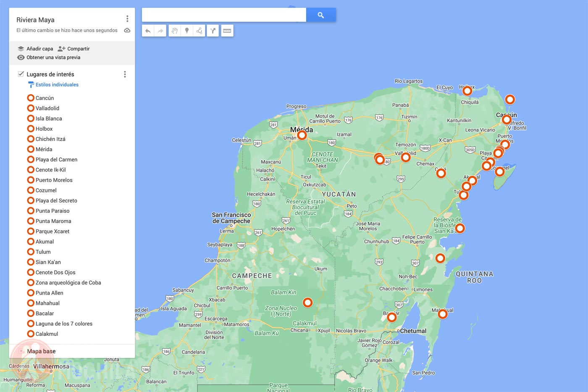The height and width of the screenshot is (392, 588).
Task: Uncheck the Lugares de interés layer checkbox
Action: pos(21,74)
